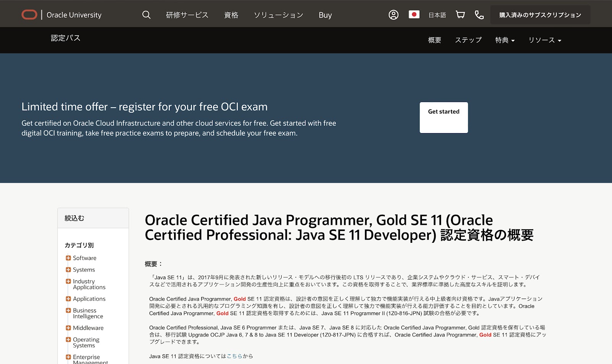
Task: Expand Business Intelligence plus icon
Action: tap(68, 310)
